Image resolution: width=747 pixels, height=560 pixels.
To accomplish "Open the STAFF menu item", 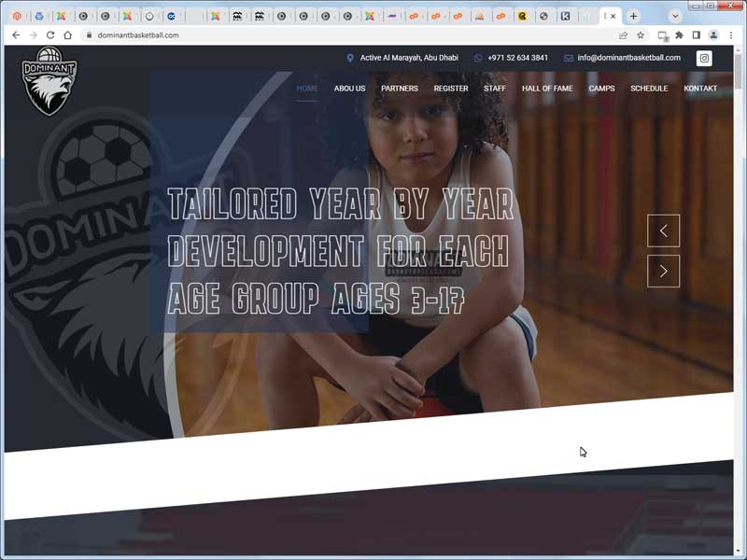I will click(x=495, y=88).
